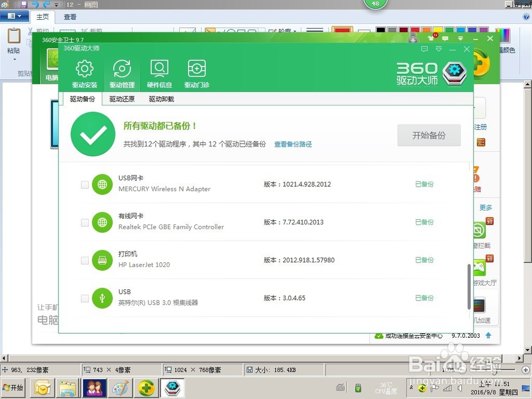This screenshot has height=399, width=532.
Task: Click the 开始备份 button
Action: 429,135
